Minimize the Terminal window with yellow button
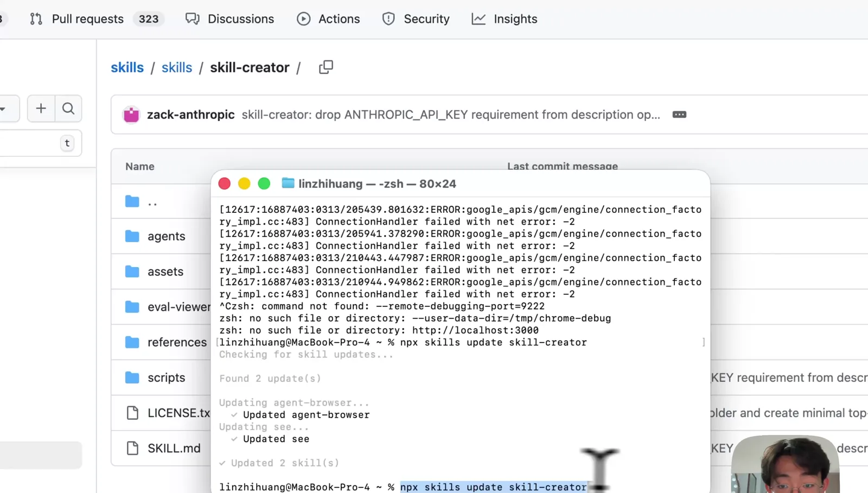 (244, 184)
